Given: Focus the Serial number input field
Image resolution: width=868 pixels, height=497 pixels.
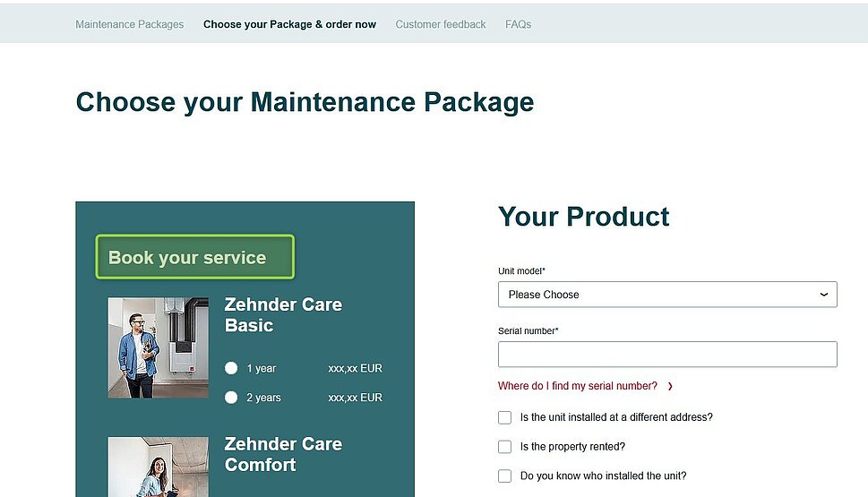Looking at the screenshot, I should tap(666, 355).
